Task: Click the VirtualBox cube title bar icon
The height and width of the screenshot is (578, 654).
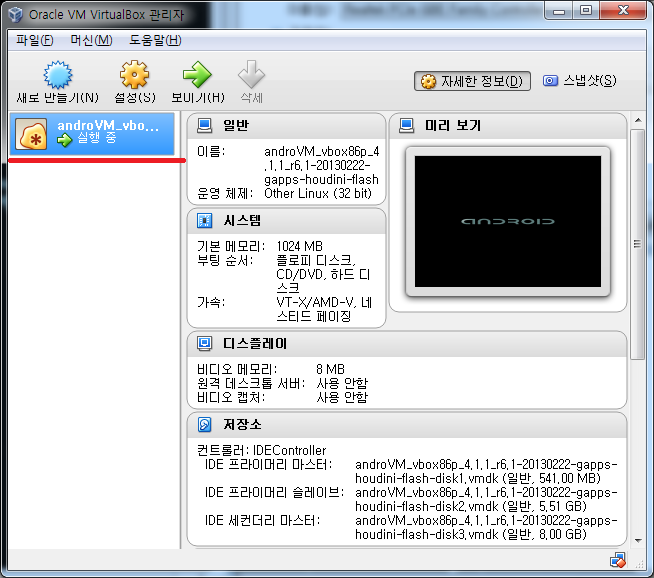Action: 15,14
